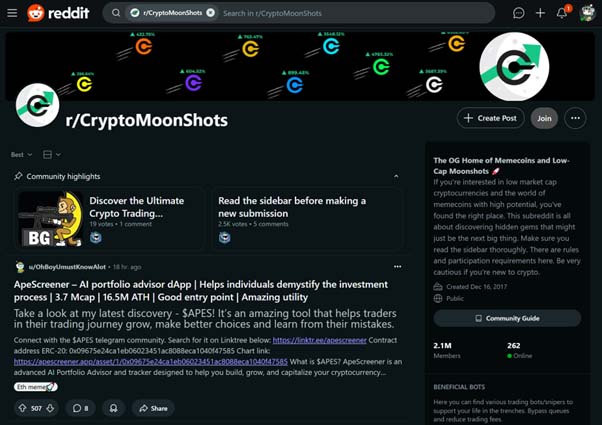Open Discover the Ultimate Crypto Trading highlight

[136, 207]
